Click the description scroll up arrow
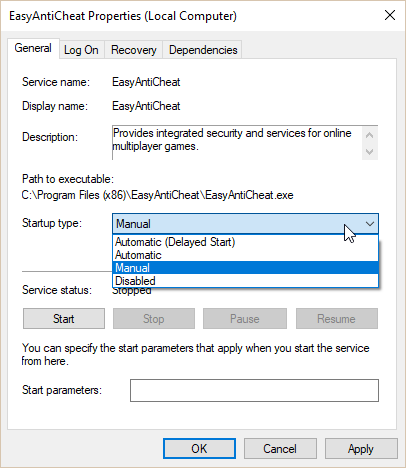Screen dimensions: 406x468 pyautogui.click(x=369, y=135)
